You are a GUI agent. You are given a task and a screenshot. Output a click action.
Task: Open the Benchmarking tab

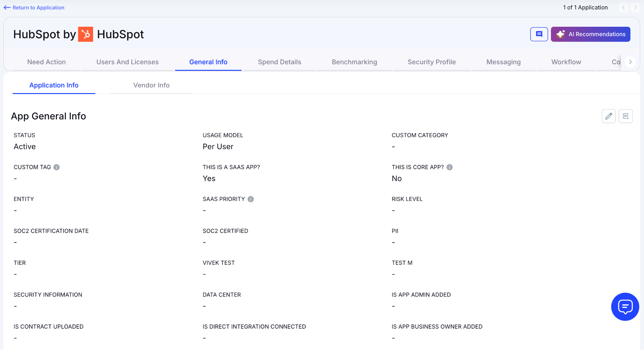click(354, 62)
